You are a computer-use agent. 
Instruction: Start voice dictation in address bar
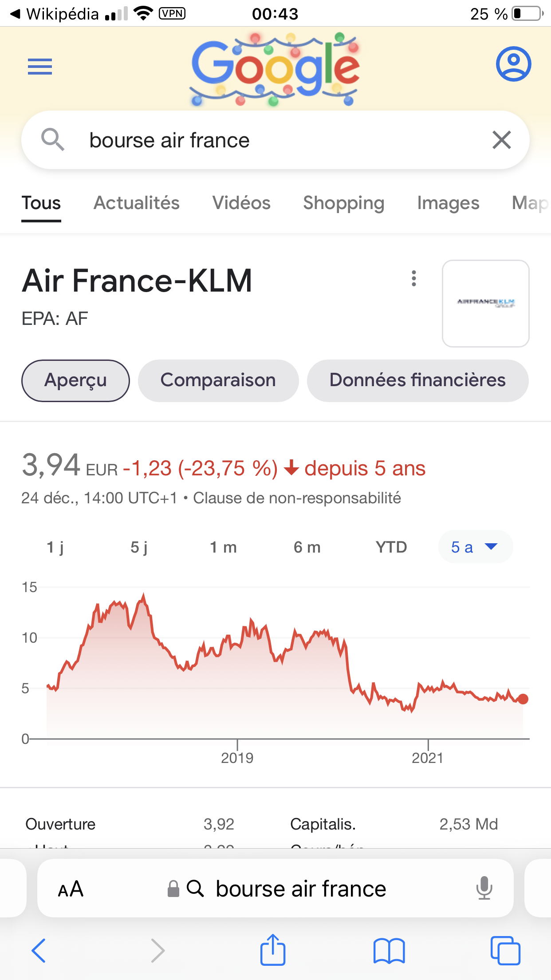coord(484,888)
